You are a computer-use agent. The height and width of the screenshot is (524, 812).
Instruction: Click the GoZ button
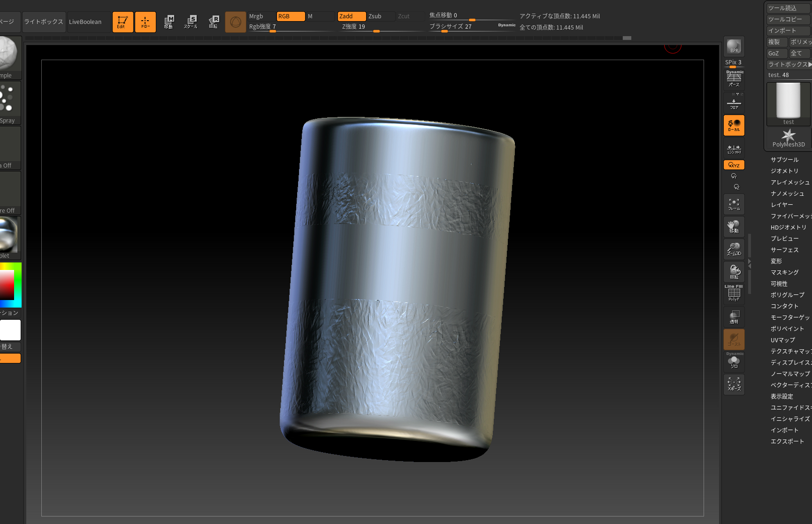click(777, 53)
